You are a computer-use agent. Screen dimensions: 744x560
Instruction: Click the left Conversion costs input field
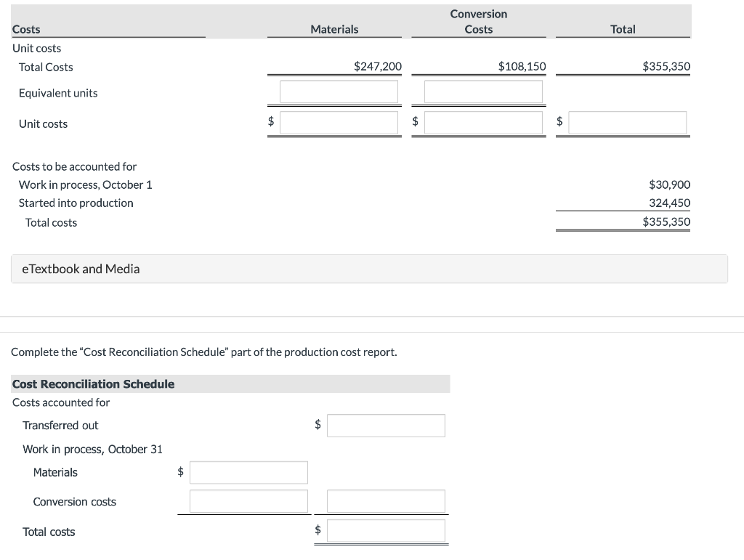pos(248,501)
